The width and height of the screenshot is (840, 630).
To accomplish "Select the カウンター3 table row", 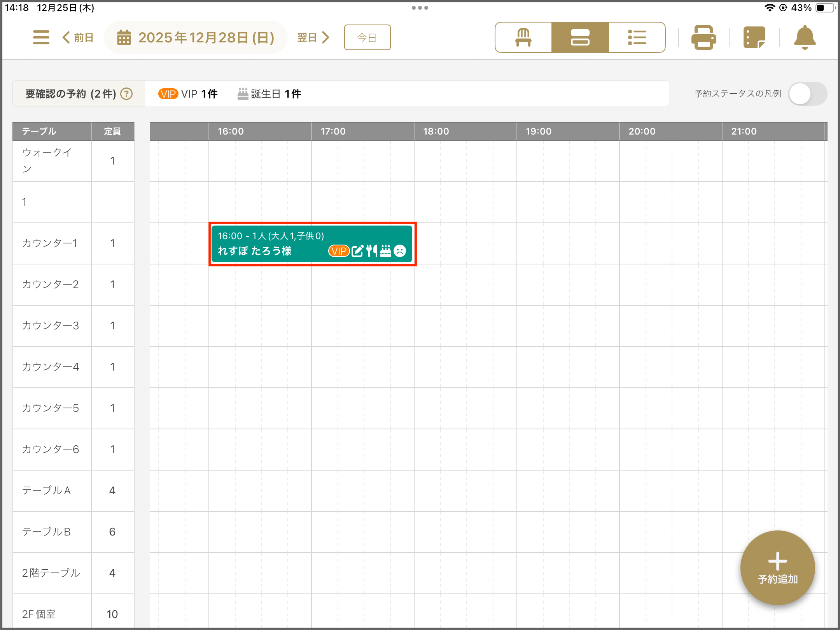I will 51,325.
